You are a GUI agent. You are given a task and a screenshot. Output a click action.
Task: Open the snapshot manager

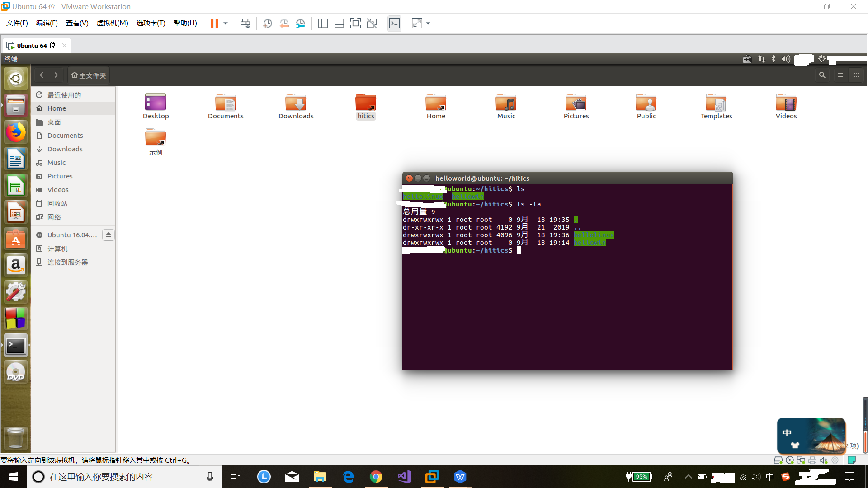pos(301,23)
